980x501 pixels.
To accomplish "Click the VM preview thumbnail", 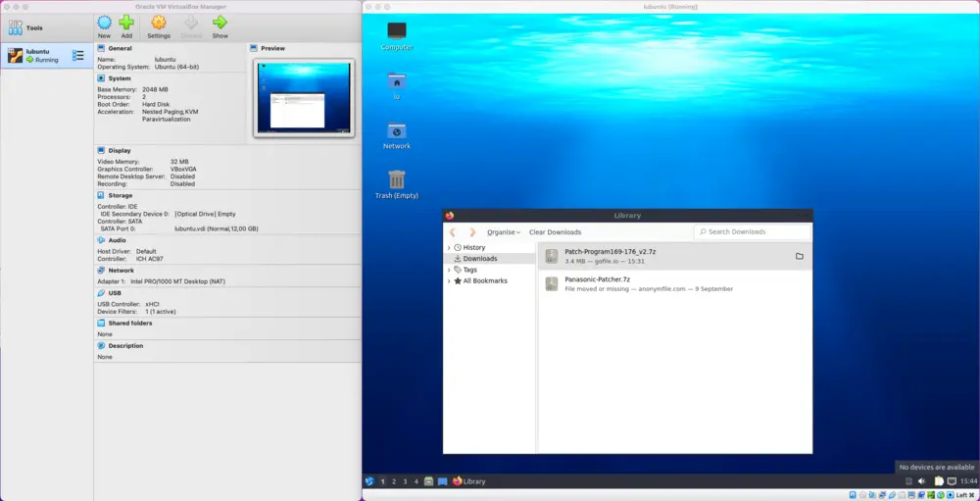I will coord(304,98).
